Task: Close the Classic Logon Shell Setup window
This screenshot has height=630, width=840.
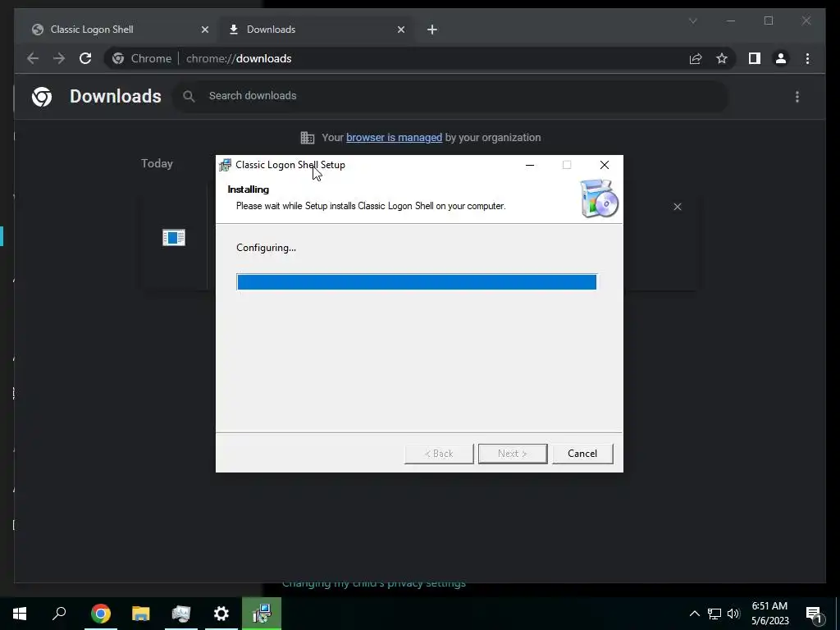Action: pos(605,165)
